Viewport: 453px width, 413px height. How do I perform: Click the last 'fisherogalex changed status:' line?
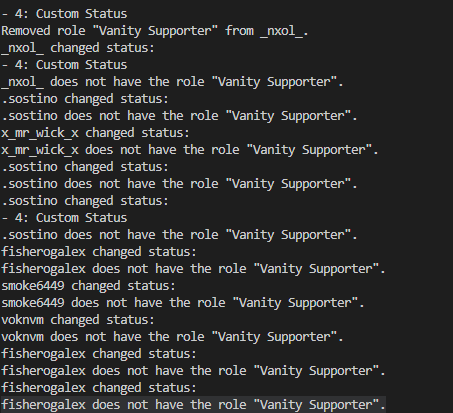point(99,388)
